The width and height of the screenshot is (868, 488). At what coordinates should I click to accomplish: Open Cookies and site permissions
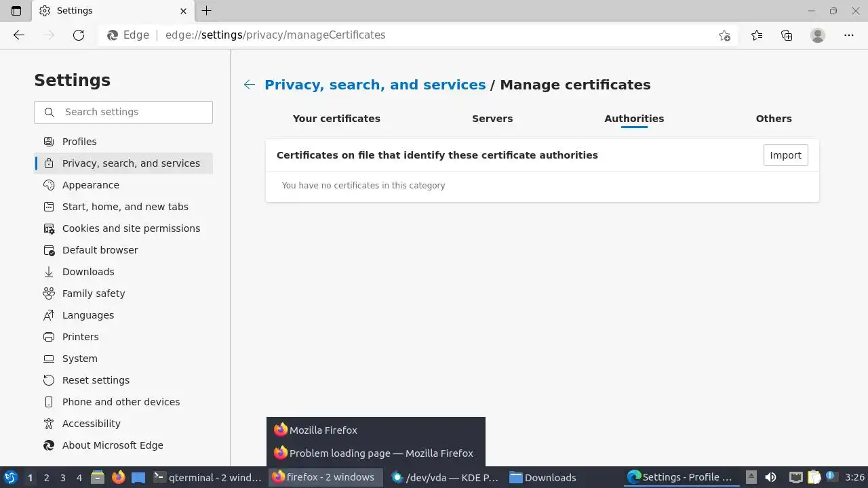point(123,228)
